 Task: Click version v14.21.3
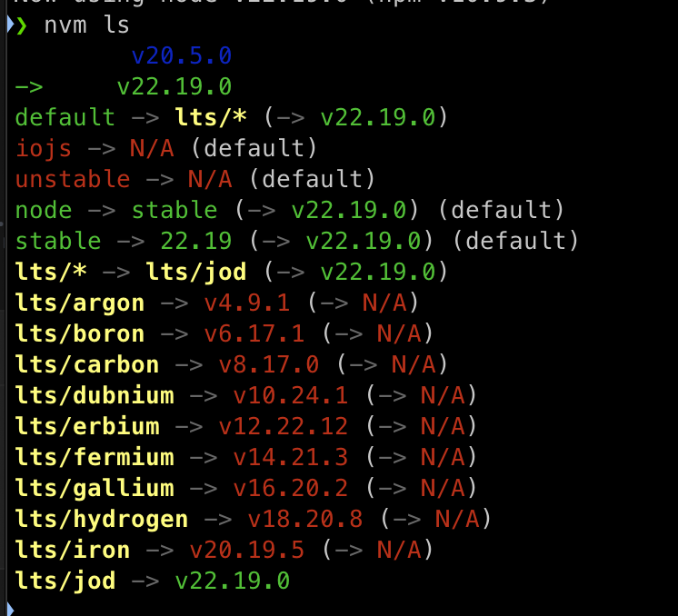coord(291,457)
